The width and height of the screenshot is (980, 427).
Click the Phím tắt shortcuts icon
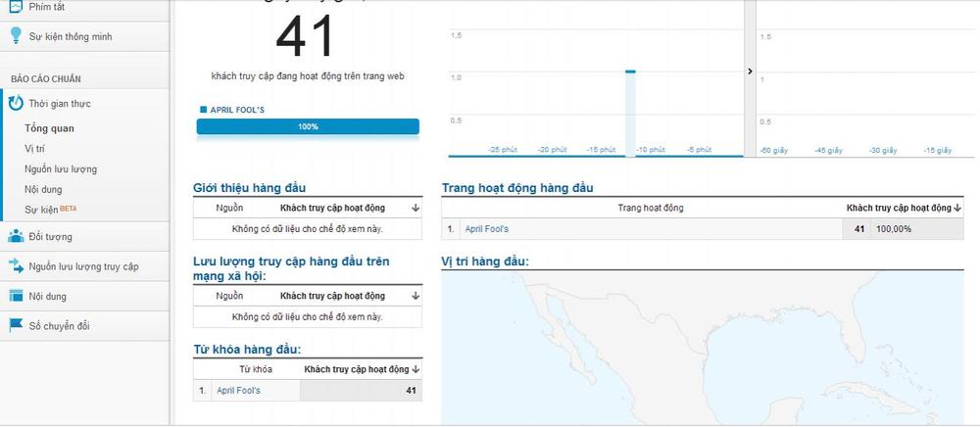[16, 6]
